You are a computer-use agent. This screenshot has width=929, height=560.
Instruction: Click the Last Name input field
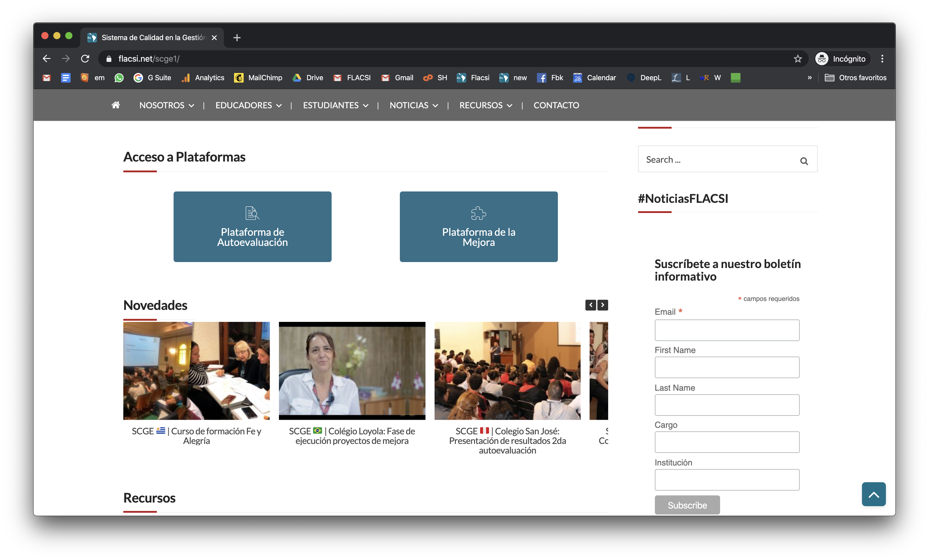click(x=727, y=405)
